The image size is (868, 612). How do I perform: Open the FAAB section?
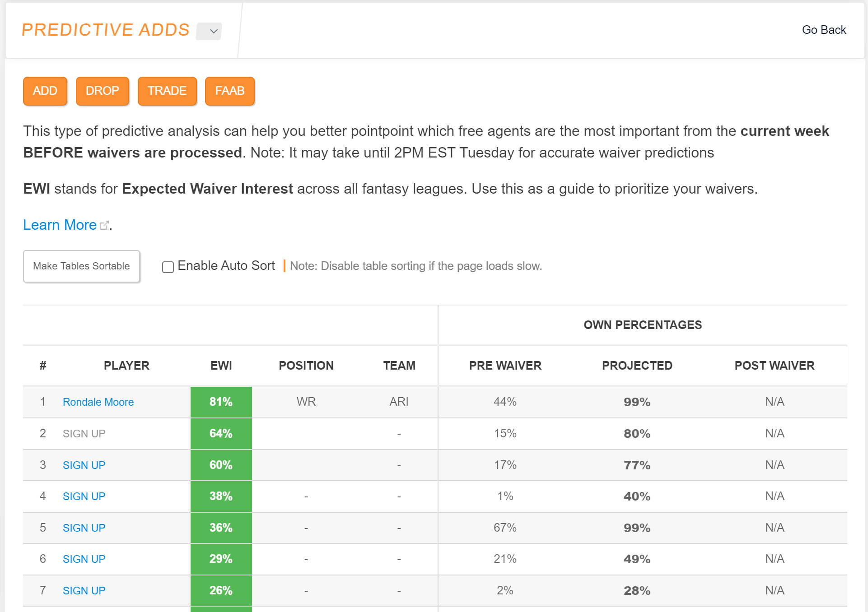point(229,91)
